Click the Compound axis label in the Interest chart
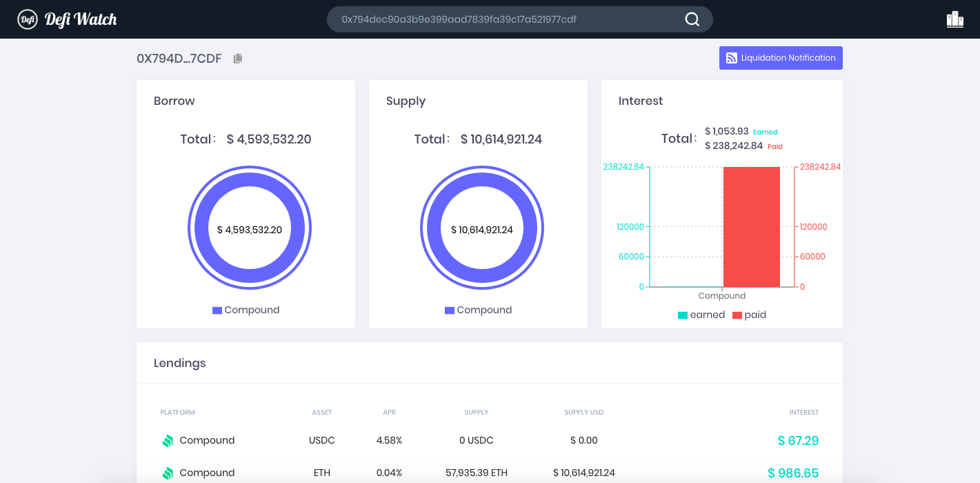The height and width of the screenshot is (483, 980). coord(722,296)
